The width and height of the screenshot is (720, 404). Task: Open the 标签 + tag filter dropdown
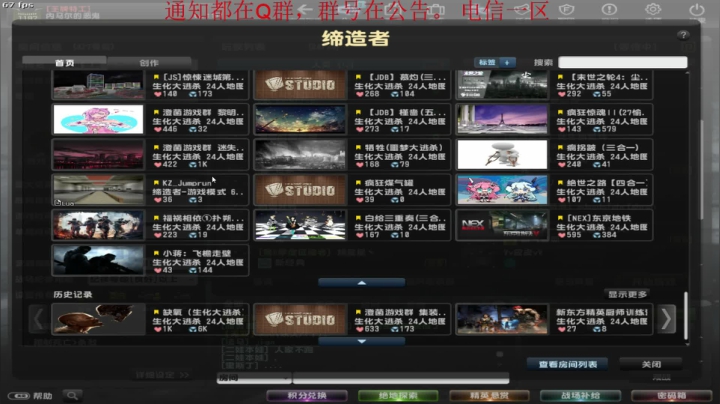495,62
